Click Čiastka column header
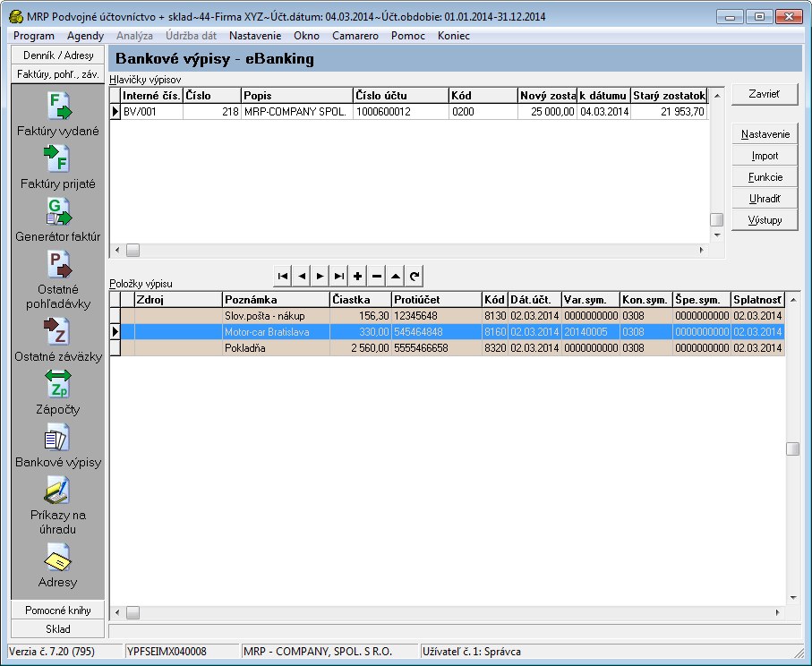This screenshot has width=812, height=666. coord(361,299)
